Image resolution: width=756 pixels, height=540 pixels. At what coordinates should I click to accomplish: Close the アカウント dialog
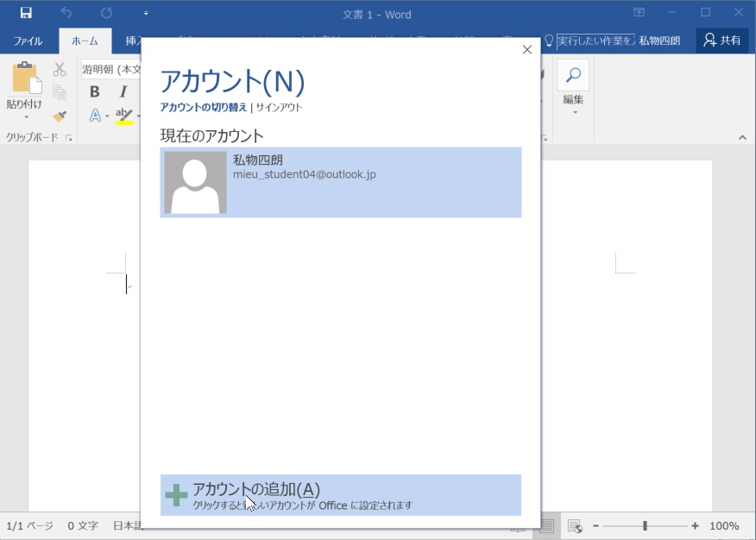click(527, 50)
